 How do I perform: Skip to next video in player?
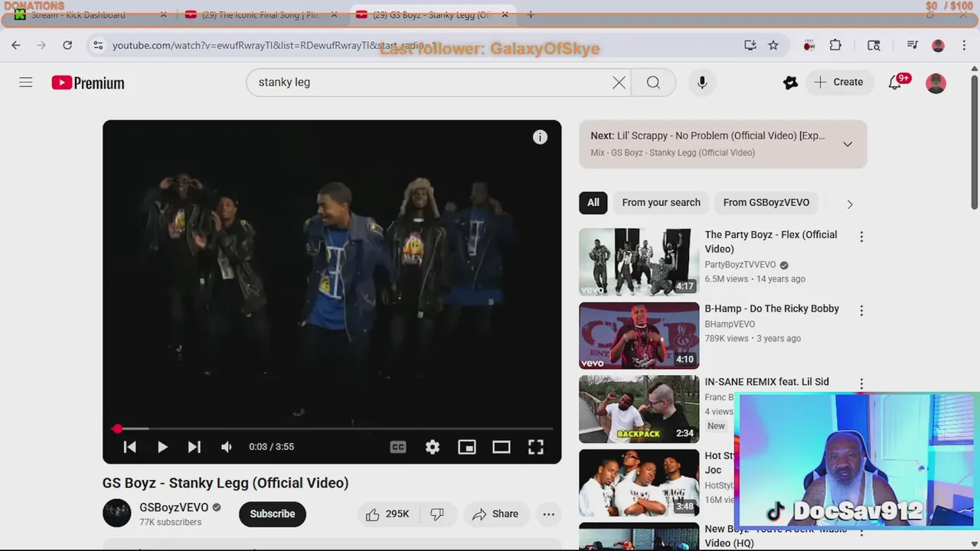pyautogui.click(x=194, y=447)
